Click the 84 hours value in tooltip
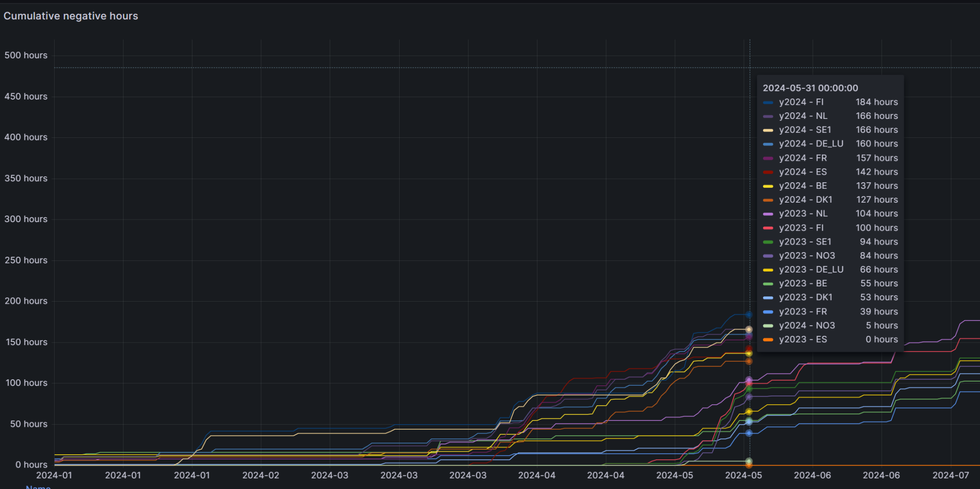 coord(879,255)
